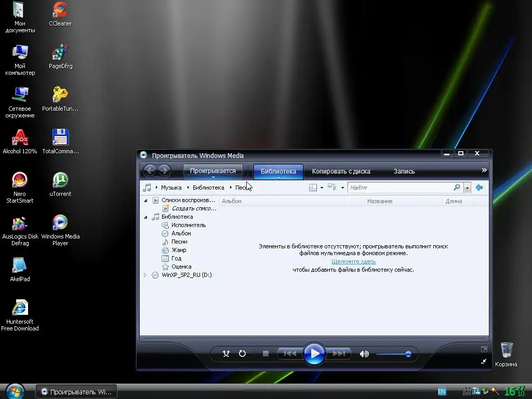Select Alcohol 120% desktop icon

tap(20, 142)
